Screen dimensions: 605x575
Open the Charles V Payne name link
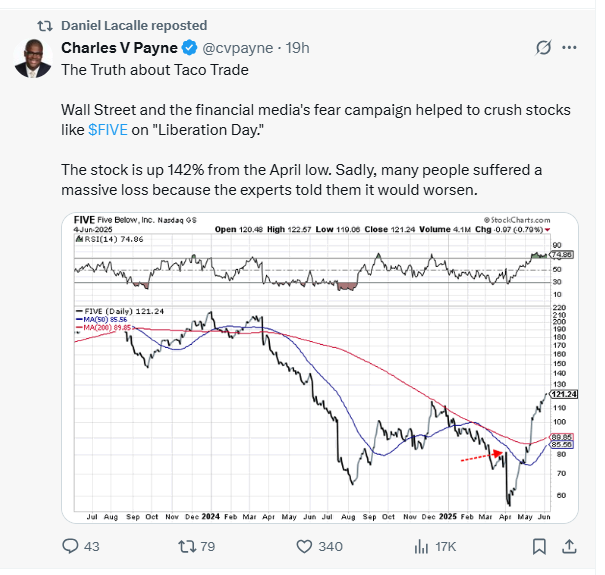119,48
